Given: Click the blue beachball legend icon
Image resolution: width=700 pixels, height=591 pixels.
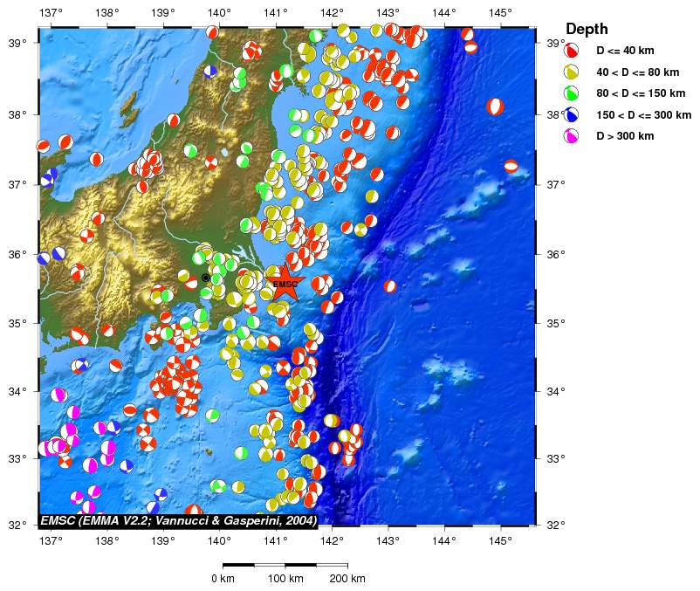Looking at the screenshot, I should click(573, 114).
